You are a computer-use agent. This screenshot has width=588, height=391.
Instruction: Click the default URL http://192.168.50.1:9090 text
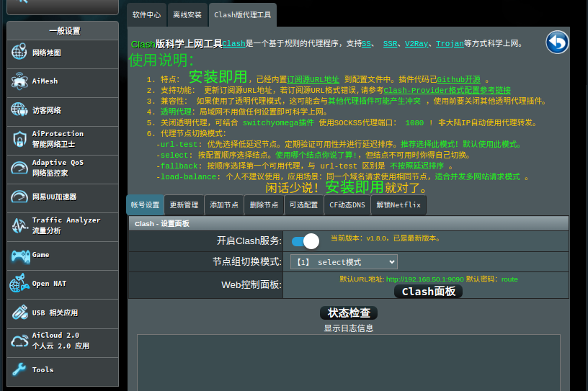pyautogui.click(x=425, y=279)
